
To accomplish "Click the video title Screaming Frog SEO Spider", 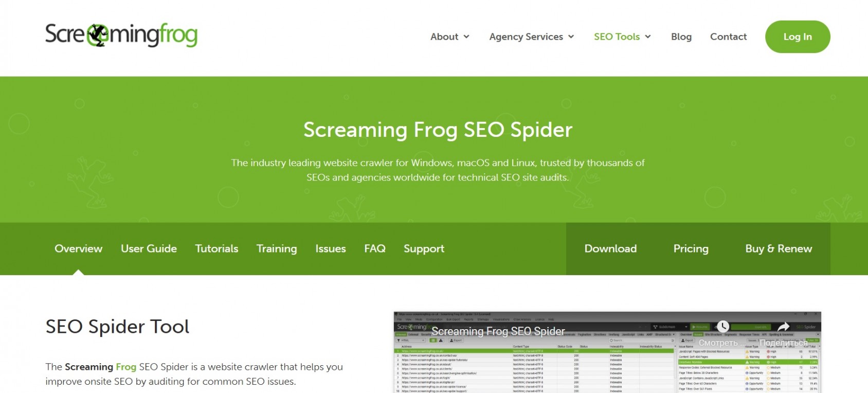I will point(498,331).
